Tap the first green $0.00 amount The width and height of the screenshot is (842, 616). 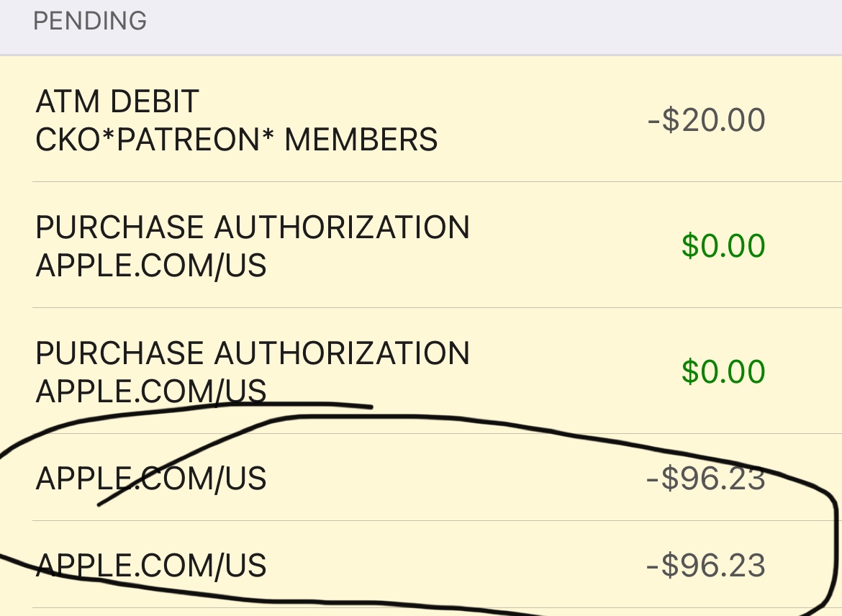[x=723, y=245]
